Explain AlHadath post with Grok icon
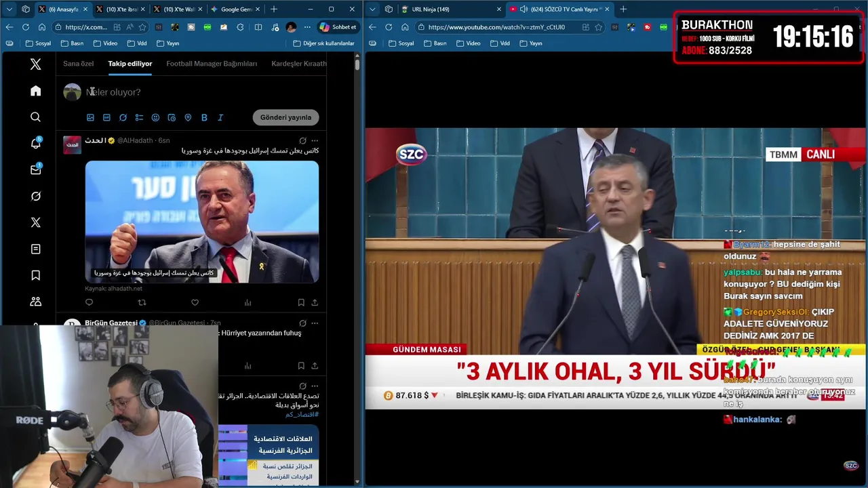 pyautogui.click(x=302, y=140)
